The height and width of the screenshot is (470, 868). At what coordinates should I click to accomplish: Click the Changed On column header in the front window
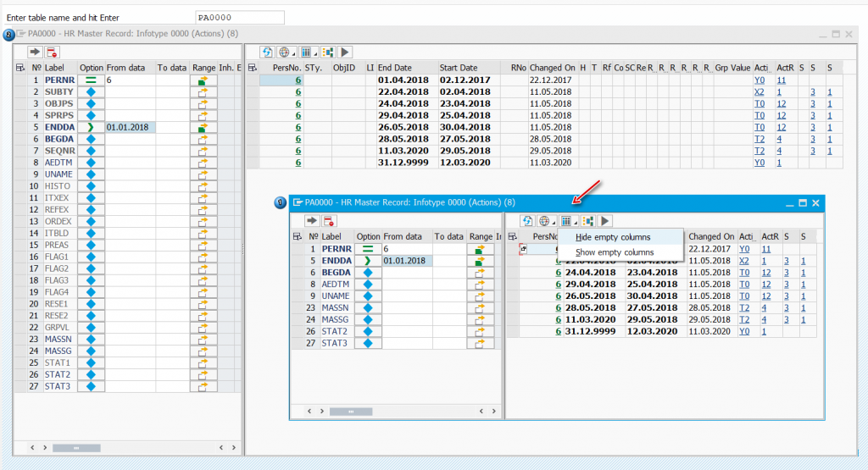pos(711,236)
